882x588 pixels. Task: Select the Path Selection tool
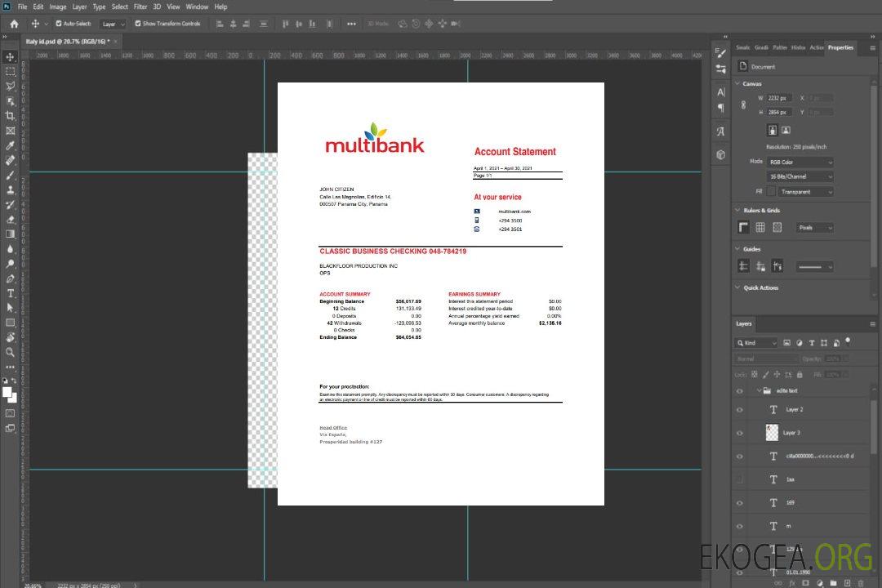(x=10, y=308)
